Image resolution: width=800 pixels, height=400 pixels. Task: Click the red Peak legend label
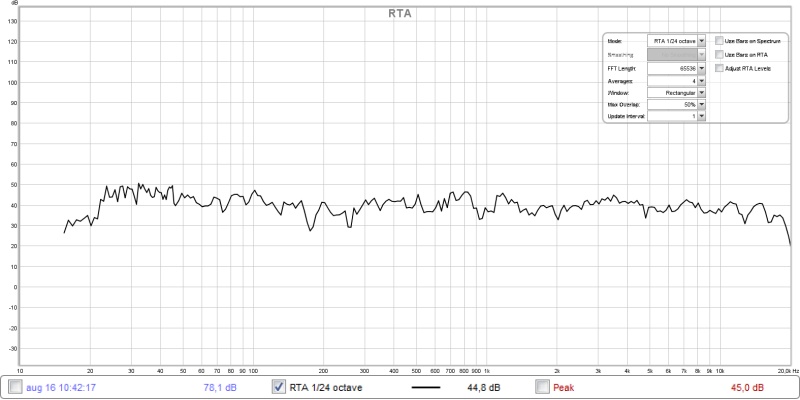click(563, 388)
